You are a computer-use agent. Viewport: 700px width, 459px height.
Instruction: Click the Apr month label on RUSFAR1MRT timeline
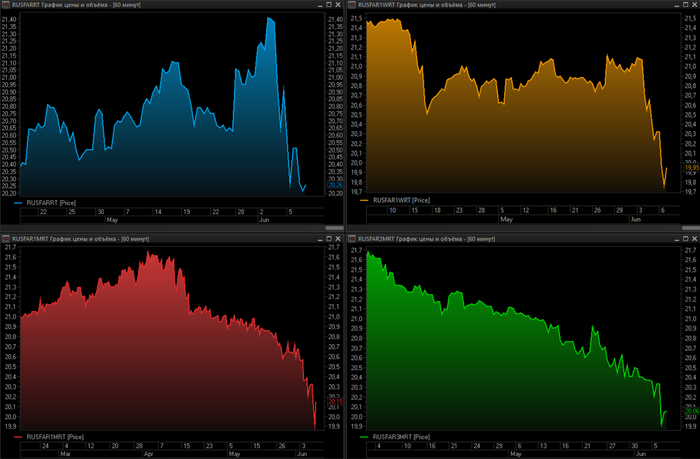149,454
